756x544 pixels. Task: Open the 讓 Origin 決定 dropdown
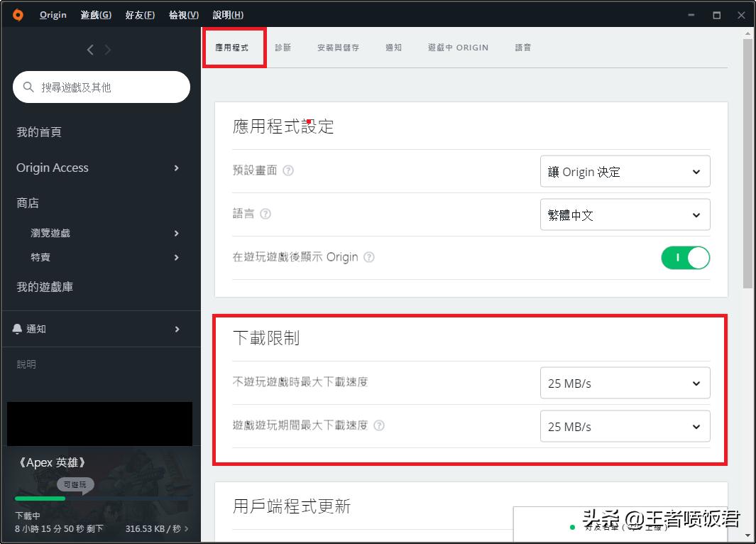point(624,171)
